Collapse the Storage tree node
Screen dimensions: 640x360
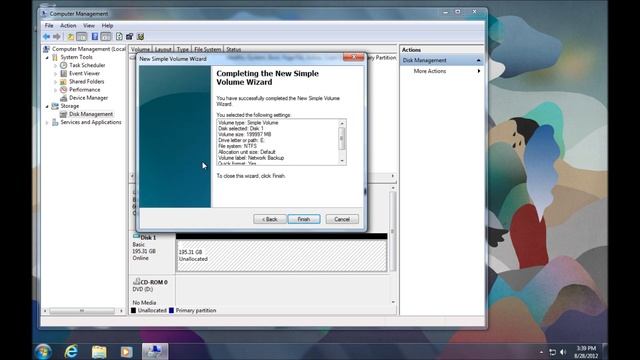(x=47, y=107)
